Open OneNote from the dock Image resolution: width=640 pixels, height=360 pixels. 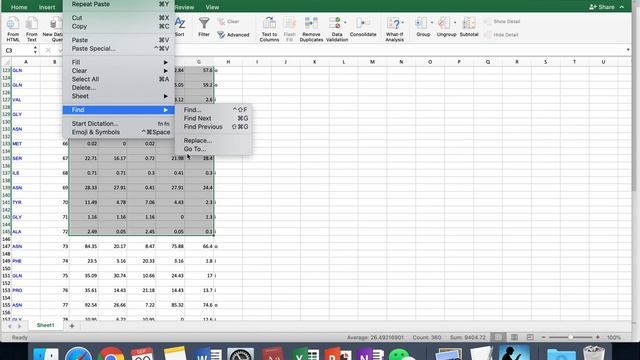(x=370, y=354)
